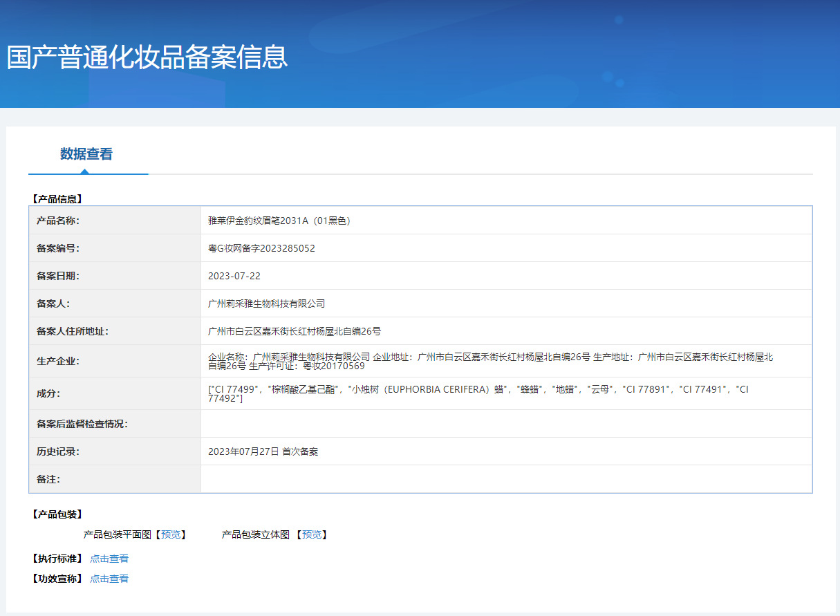Click history record 2023年07月27日 首次备案
Image resolution: width=840 pixels, height=616 pixels.
click(x=263, y=451)
